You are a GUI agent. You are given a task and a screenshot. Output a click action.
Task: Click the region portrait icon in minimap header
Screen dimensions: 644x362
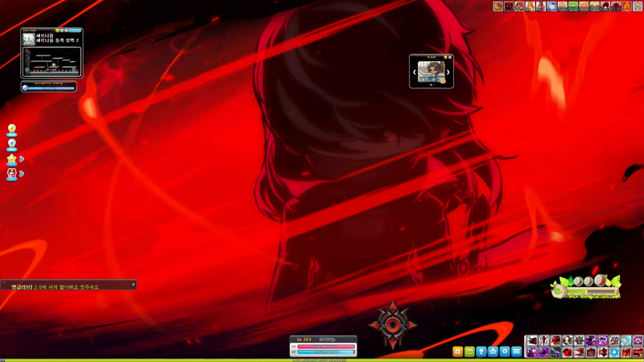[x=29, y=39]
